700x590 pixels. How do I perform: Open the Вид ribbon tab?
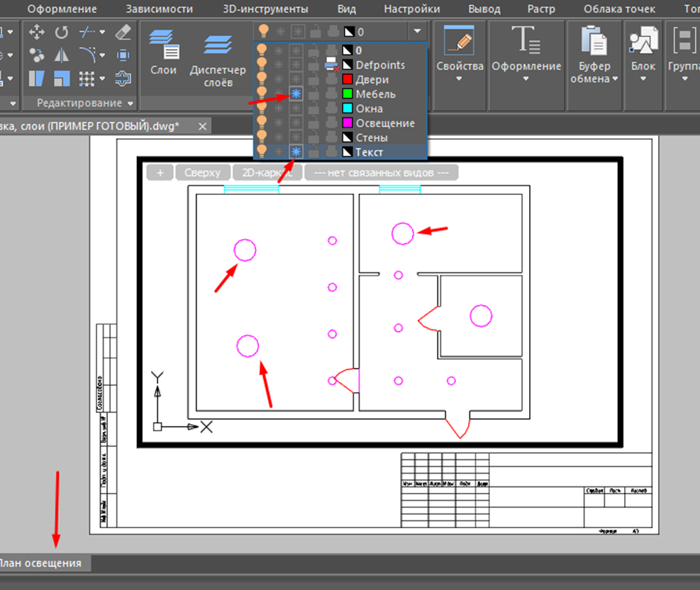[x=347, y=9]
